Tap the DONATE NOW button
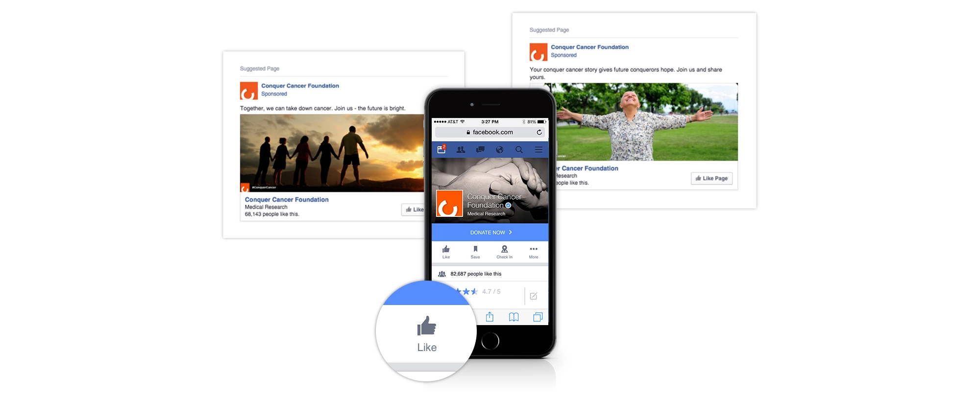 [x=490, y=233]
